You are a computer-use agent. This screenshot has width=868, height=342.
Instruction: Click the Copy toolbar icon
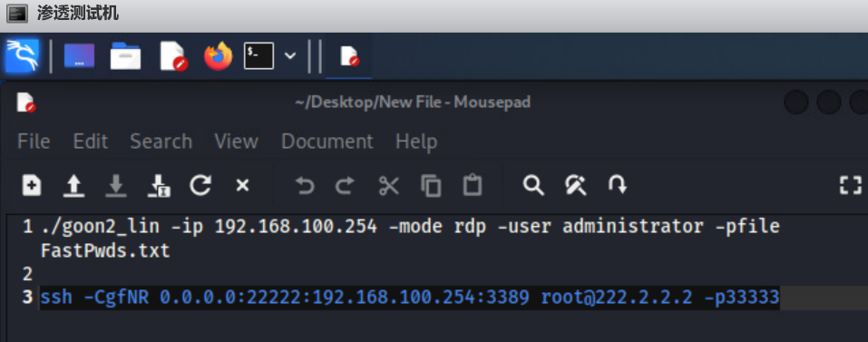[431, 185]
